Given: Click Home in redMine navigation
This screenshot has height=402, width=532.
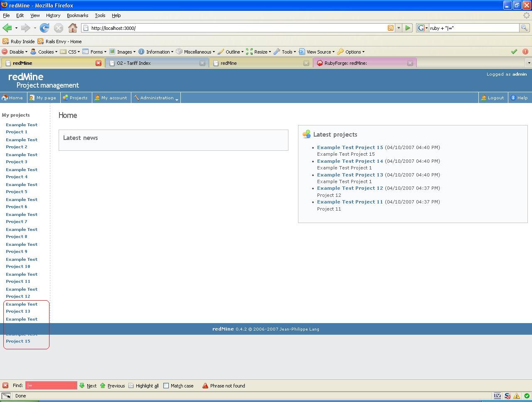Looking at the screenshot, I should (x=12, y=98).
